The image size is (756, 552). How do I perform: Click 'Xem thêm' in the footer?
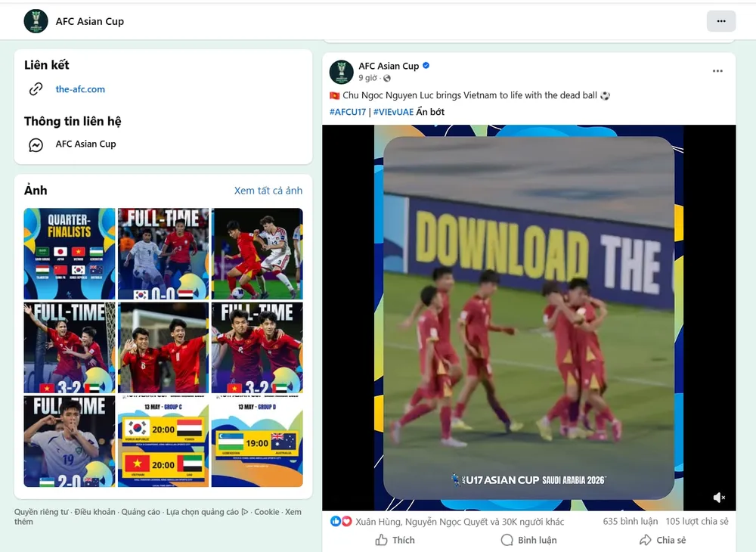[x=293, y=512]
